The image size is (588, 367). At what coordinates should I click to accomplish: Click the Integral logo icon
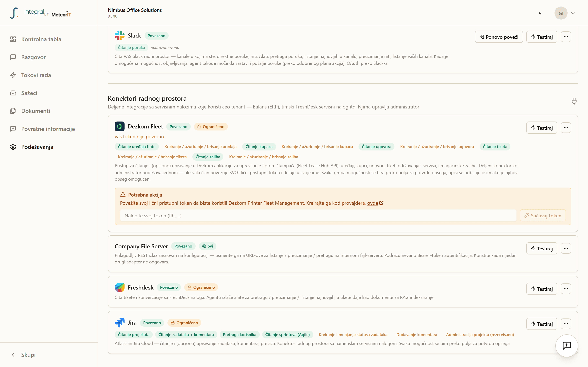(x=14, y=13)
